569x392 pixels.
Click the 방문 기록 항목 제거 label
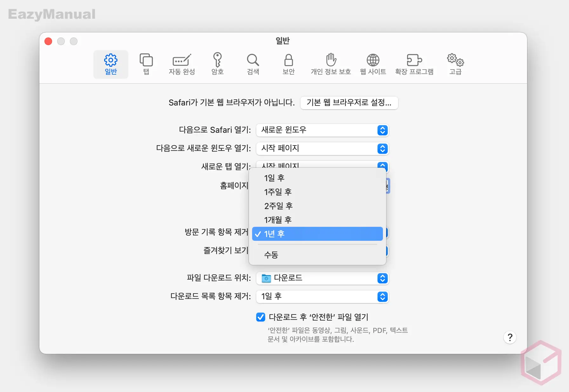click(217, 232)
